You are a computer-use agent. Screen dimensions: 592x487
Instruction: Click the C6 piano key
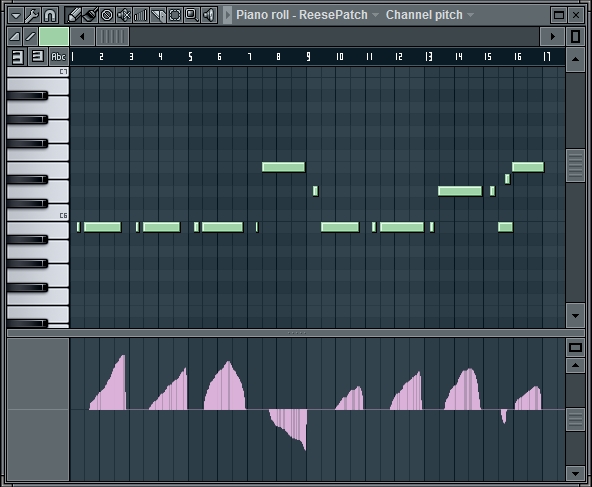(38, 214)
